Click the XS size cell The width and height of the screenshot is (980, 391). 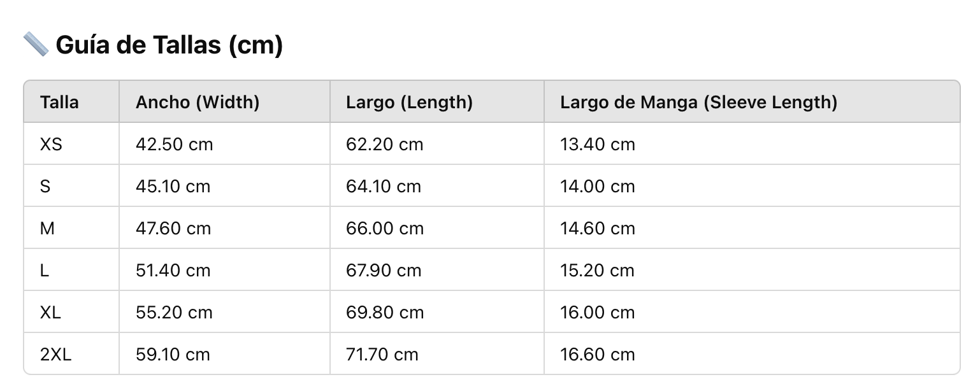click(51, 145)
